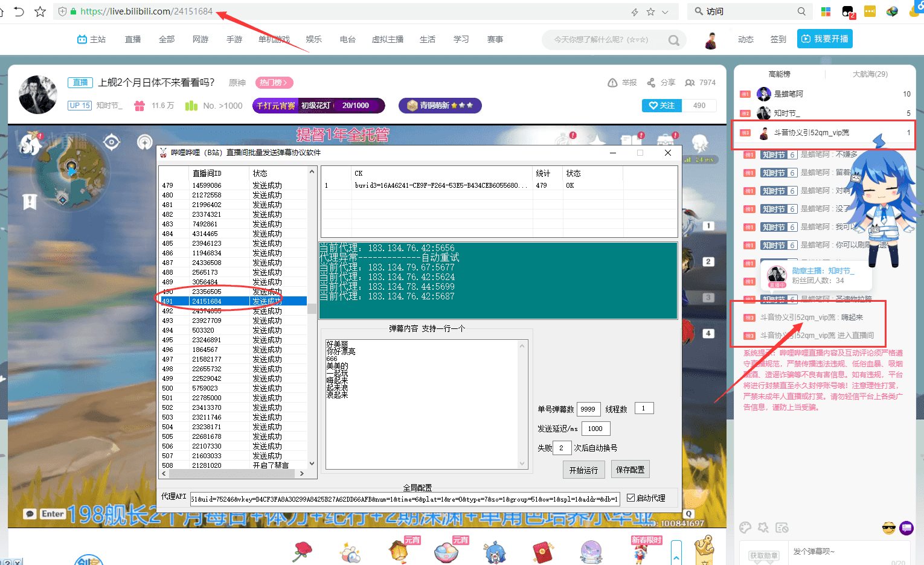The height and width of the screenshot is (565, 924).
Task: Open the chat palette color-style icon
Action: pos(746,528)
